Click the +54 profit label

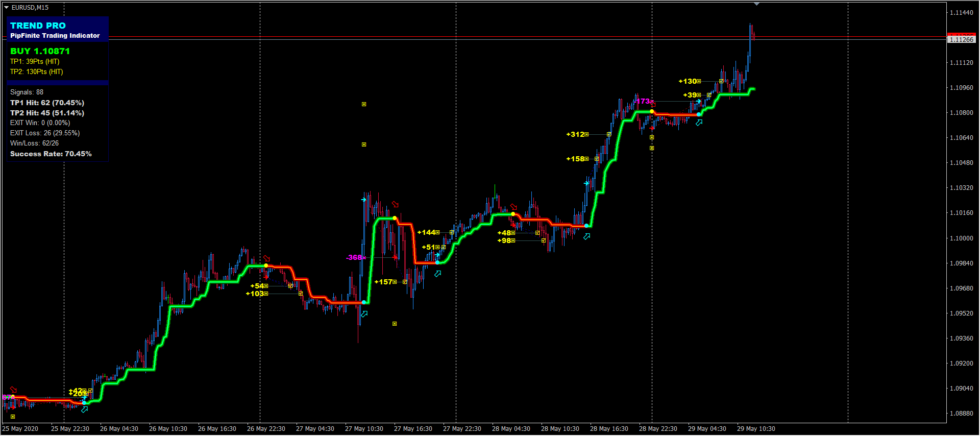tap(257, 286)
